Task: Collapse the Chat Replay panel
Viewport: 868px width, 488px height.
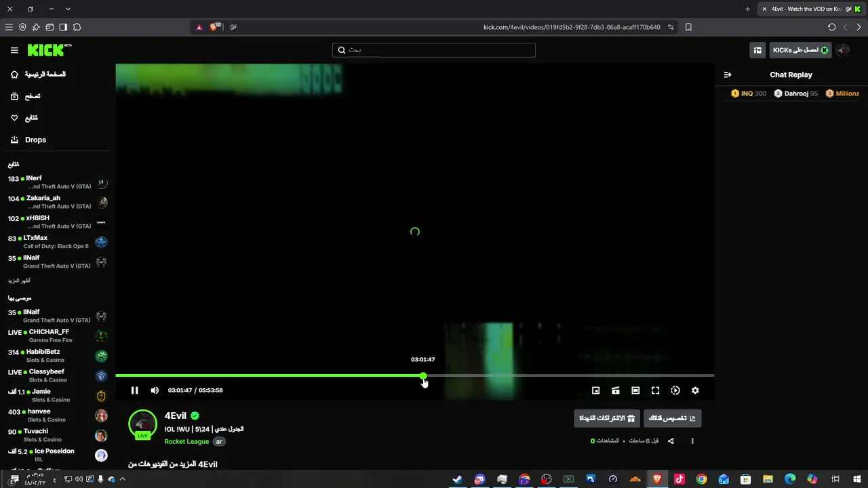Action: [x=728, y=75]
